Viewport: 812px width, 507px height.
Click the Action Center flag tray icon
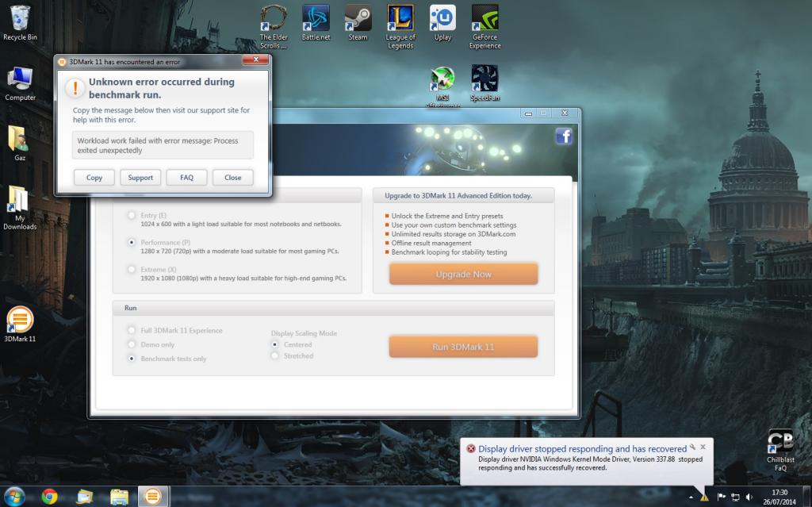click(x=722, y=497)
